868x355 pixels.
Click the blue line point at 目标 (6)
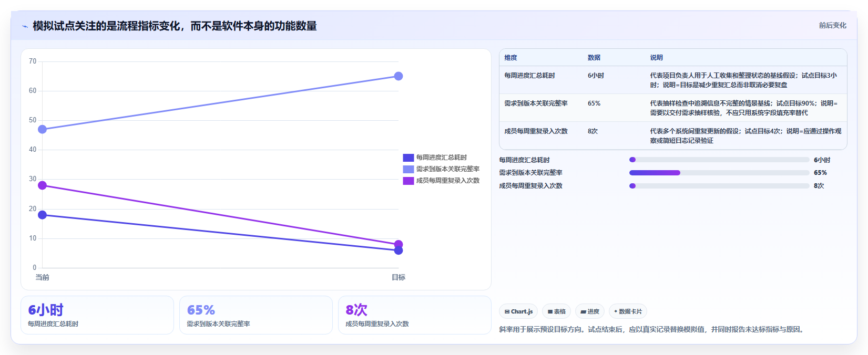coord(399,250)
